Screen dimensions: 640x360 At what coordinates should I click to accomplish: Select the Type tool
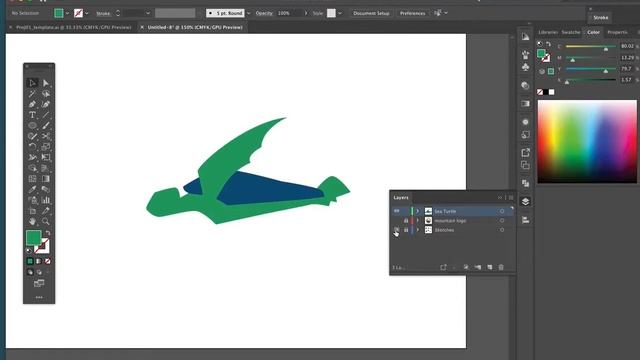coord(32,115)
